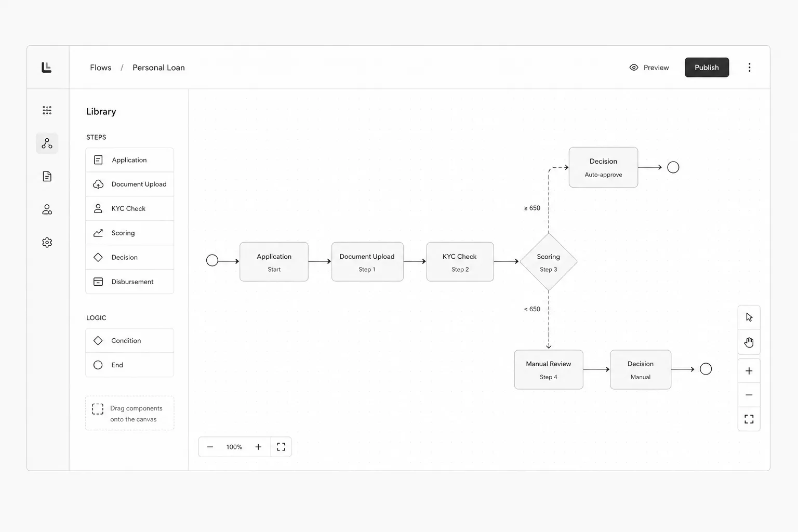Click the fit-to-screen icon beside zoom percentage

tap(281, 447)
